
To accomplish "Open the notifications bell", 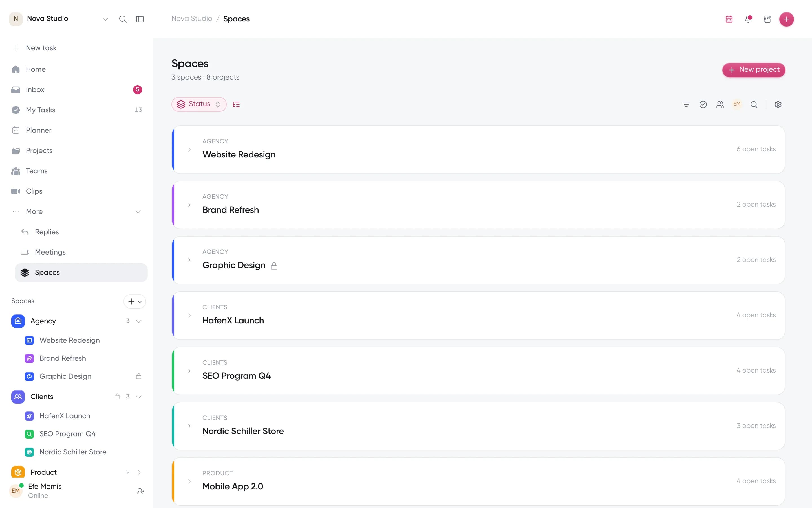I will 748,19.
